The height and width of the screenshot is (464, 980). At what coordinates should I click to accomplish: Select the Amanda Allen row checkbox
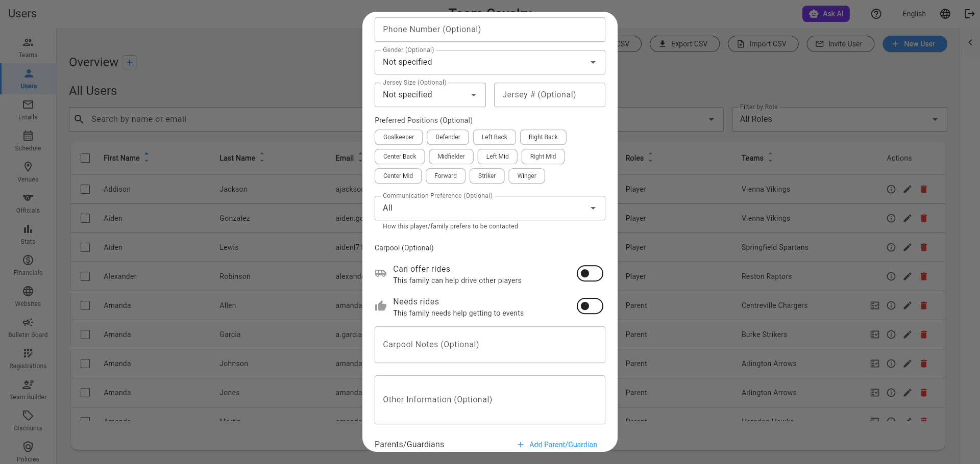tap(85, 305)
